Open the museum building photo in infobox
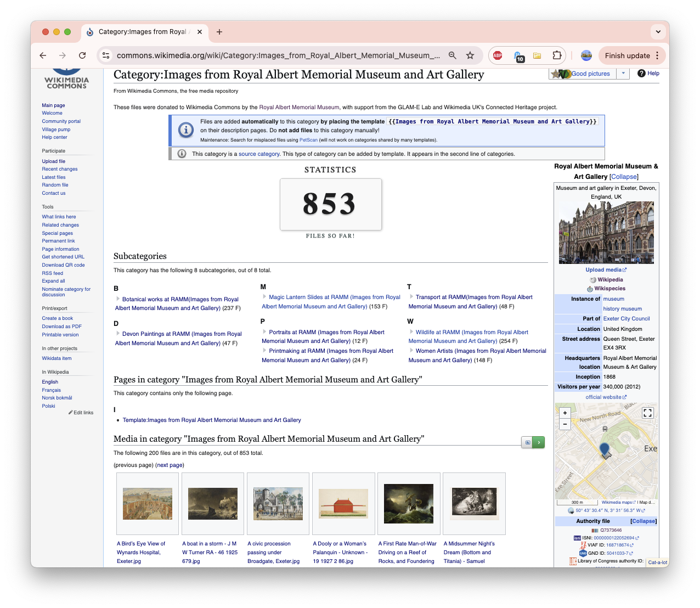 pos(606,233)
